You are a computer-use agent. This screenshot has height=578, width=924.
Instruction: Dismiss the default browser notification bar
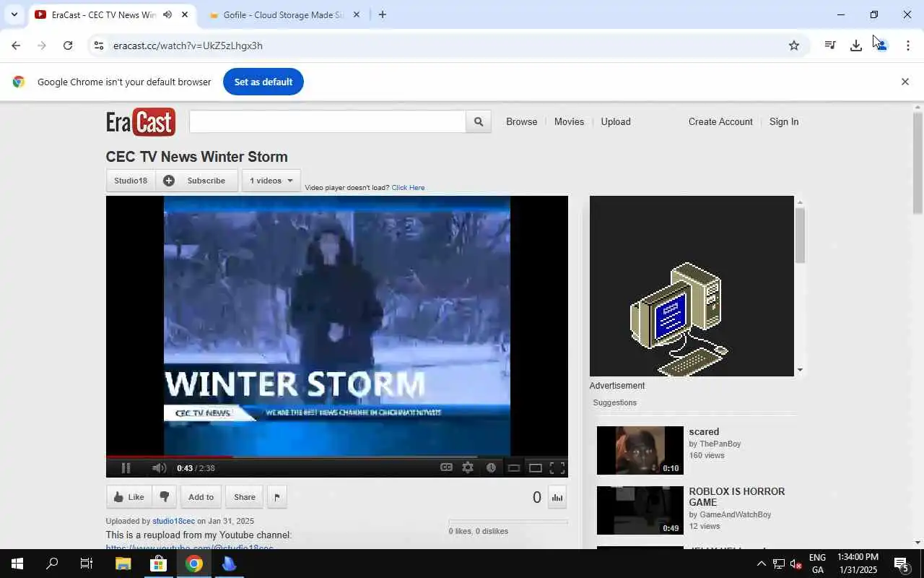[x=905, y=82]
